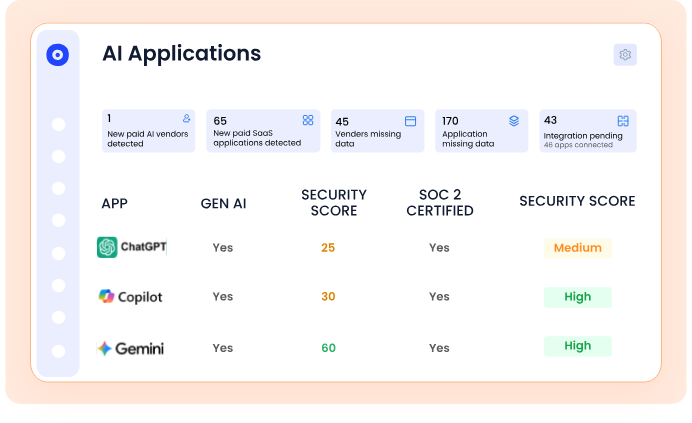Select the Copilot app name
Screen dimensions: 692x423
[140, 297]
